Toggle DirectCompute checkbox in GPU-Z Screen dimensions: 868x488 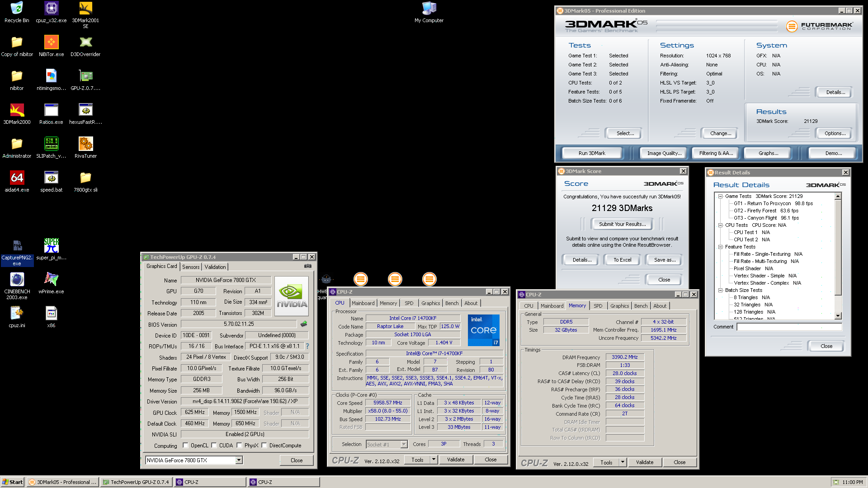click(x=264, y=446)
